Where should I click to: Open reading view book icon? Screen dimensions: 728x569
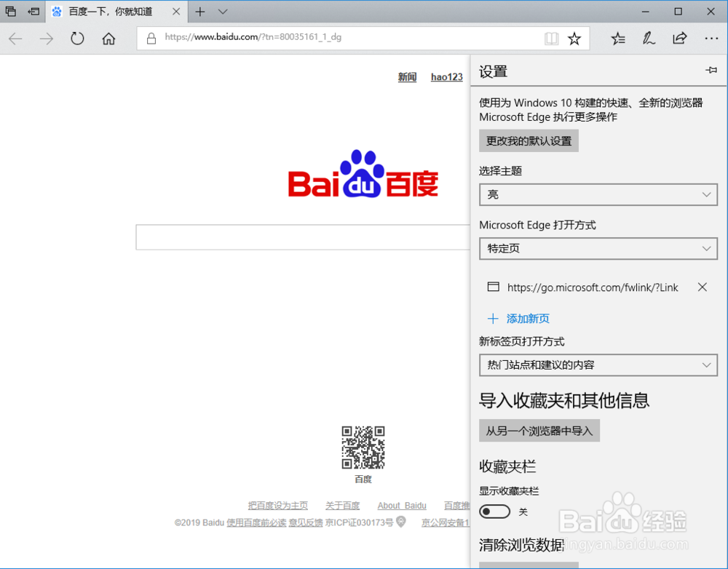[x=552, y=39]
